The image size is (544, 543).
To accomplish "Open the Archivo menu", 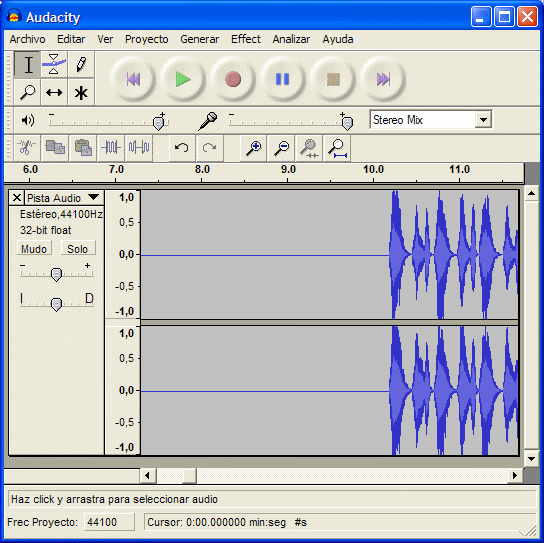I will coord(27,39).
